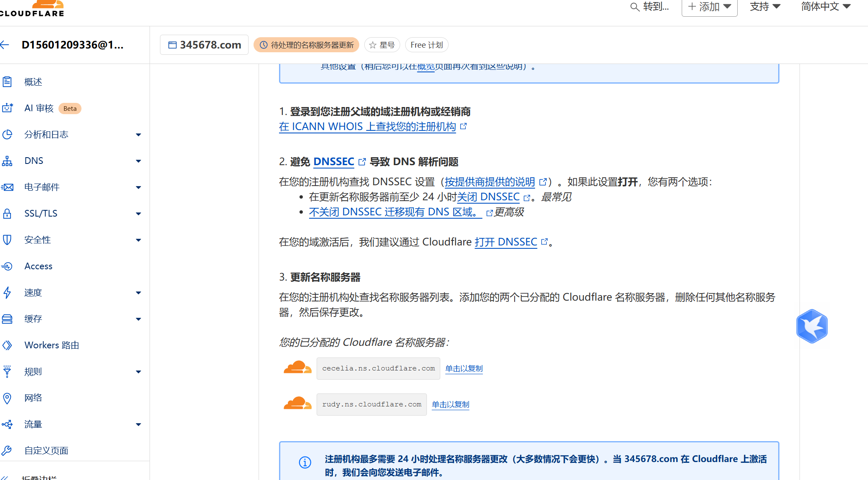Open the 支持 dropdown menu
The image size is (868, 480).
click(765, 7)
